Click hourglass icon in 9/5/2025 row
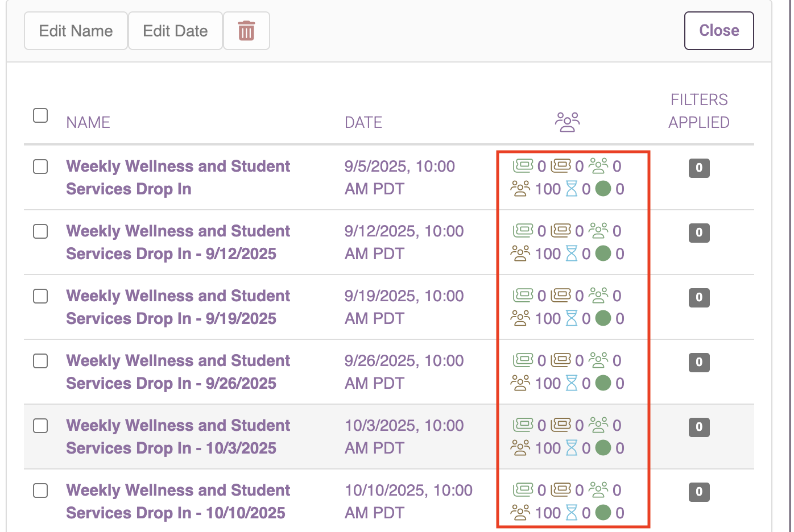Image resolution: width=794 pixels, height=532 pixels. pyautogui.click(x=572, y=189)
